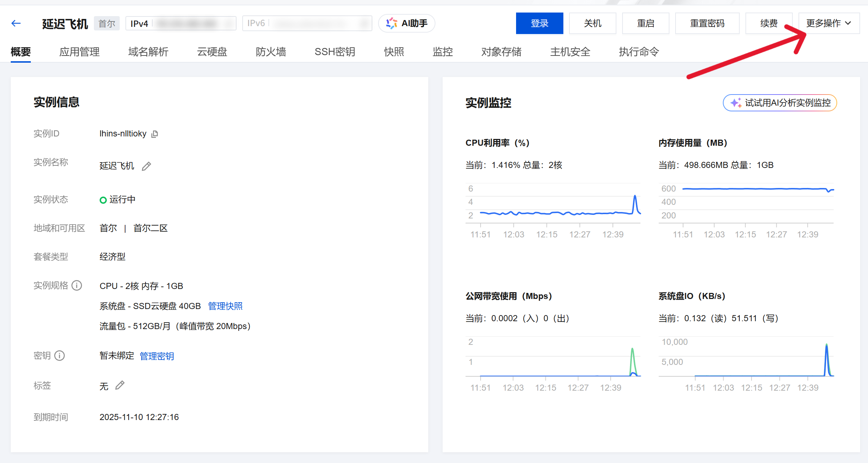Screen dimensions: 868x463
Task: Click the back arrow icon
Action: pyautogui.click(x=16, y=24)
